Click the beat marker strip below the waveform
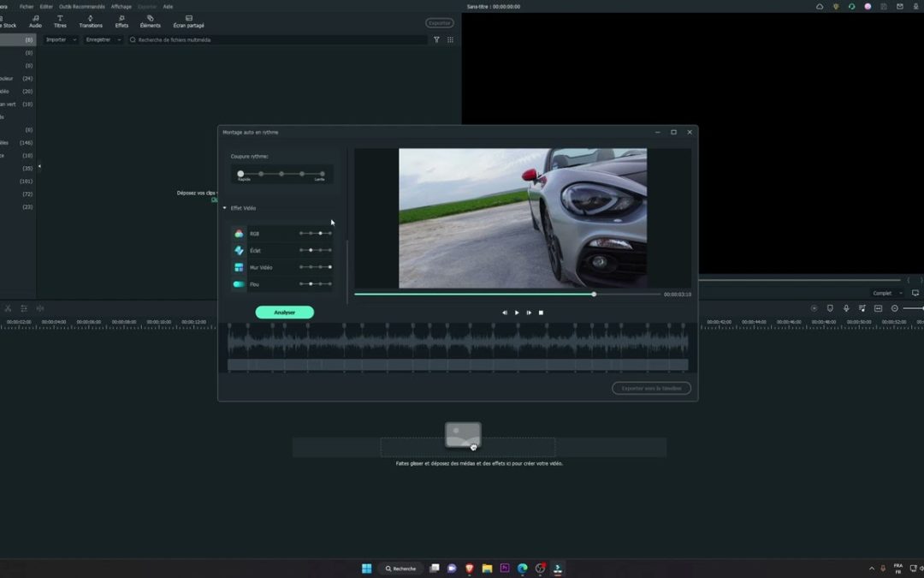The width and height of the screenshot is (924, 578). pyautogui.click(x=458, y=365)
